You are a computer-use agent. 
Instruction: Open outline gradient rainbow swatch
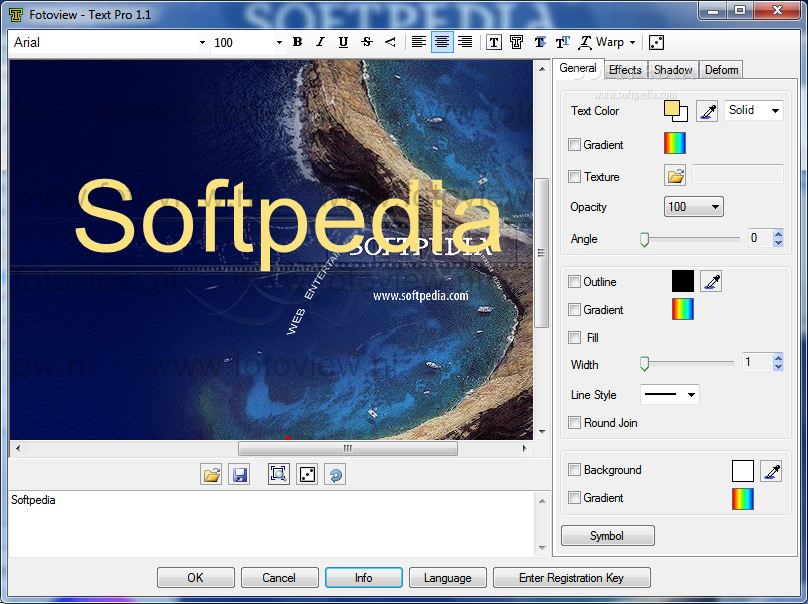click(683, 309)
